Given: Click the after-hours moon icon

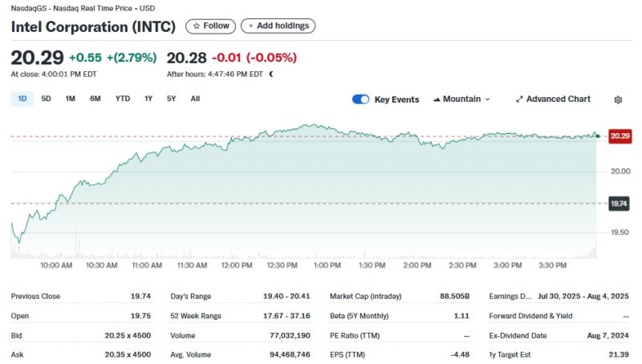Looking at the screenshot, I should tap(271, 75).
